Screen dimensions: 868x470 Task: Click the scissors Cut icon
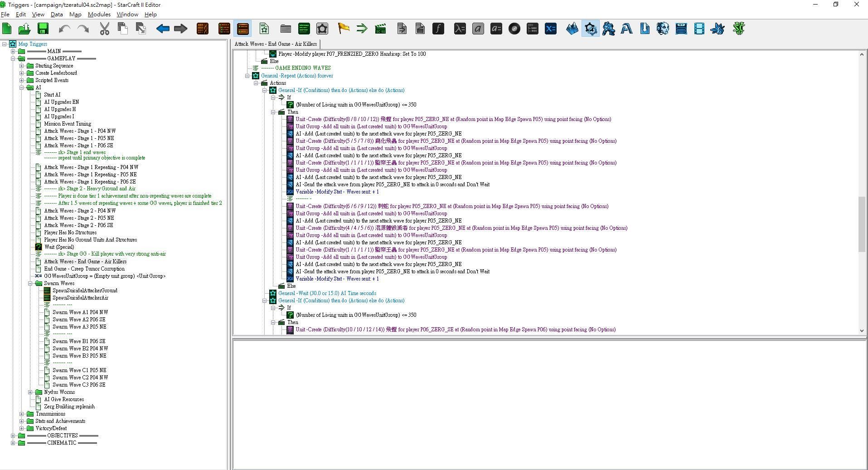(x=105, y=29)
